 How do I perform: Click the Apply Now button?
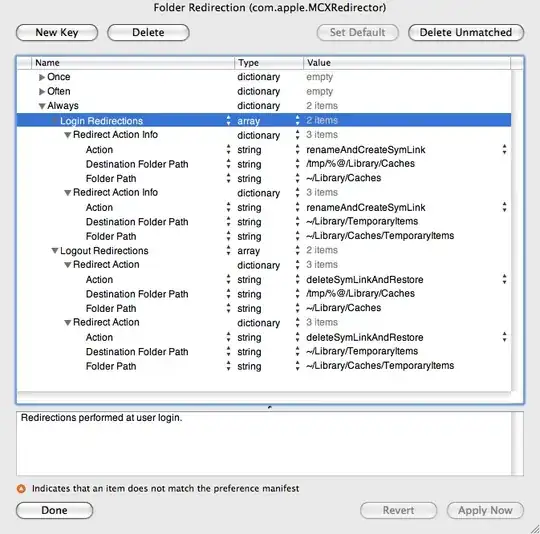[x=485, y=510]
